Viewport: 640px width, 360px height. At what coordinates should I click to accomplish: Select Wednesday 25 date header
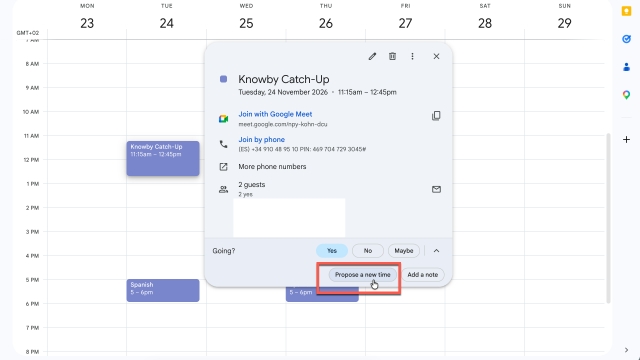[x=246, y=23]
